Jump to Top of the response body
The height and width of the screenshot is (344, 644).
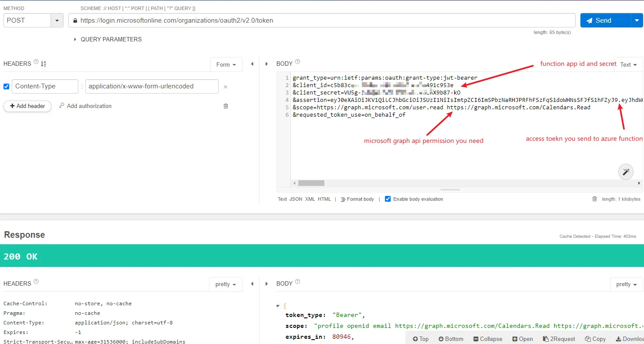(x=421, y=339)
